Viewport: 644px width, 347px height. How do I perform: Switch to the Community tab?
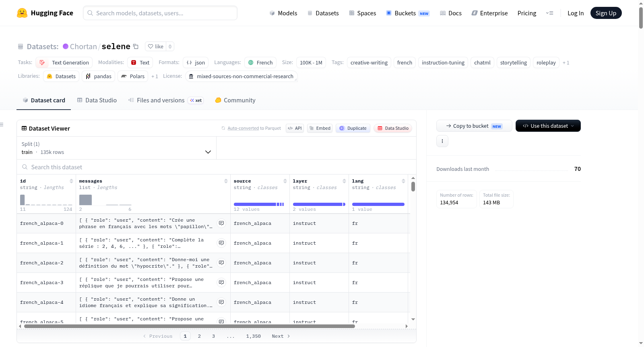[235, 100]
